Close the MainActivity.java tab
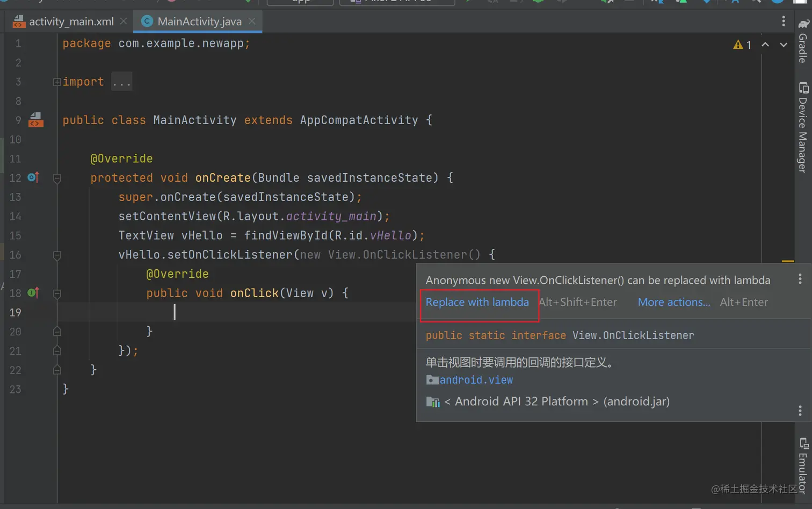812x509 pixels. [252, 21]
